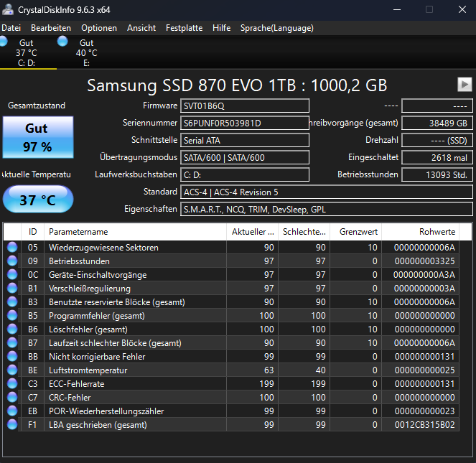The height and width of the screenshot is (463, 476).
Task: Click raw value 000000000A3A
Action: 424,274
